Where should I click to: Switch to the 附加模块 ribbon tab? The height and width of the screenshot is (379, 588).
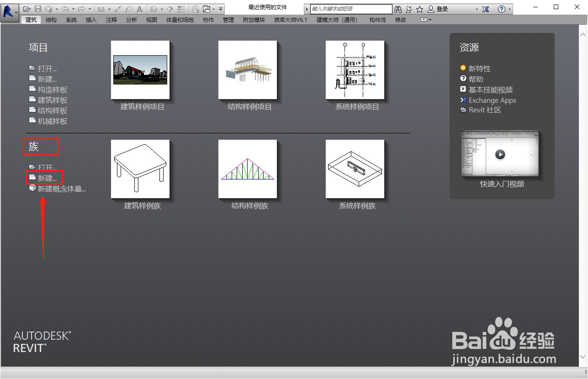click(x=254, y=20)
